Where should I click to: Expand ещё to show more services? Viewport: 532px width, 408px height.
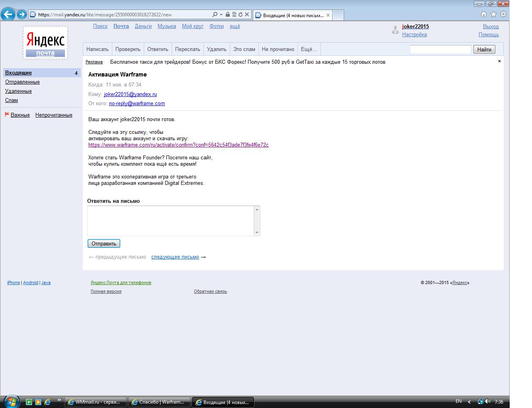(x=235, y=26)
